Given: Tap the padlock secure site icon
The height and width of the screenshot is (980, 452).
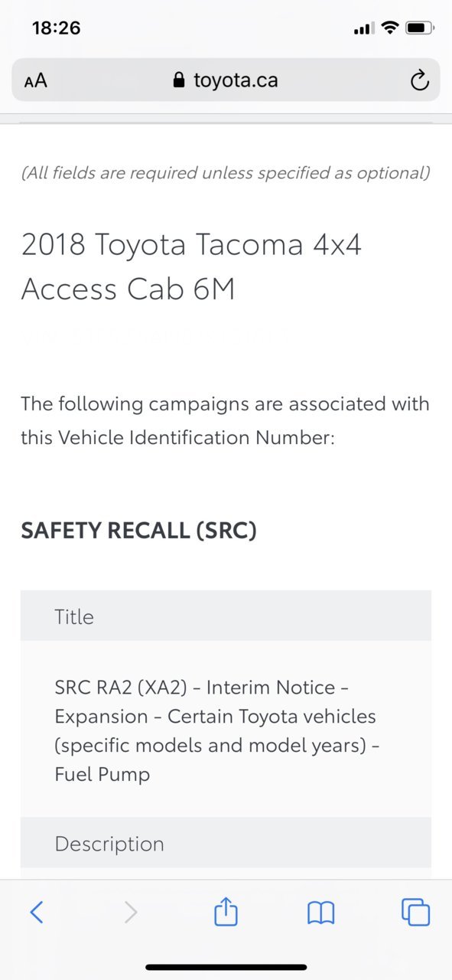Looking at the screenshot, I should pyautogui.click(x=180, y=80).
